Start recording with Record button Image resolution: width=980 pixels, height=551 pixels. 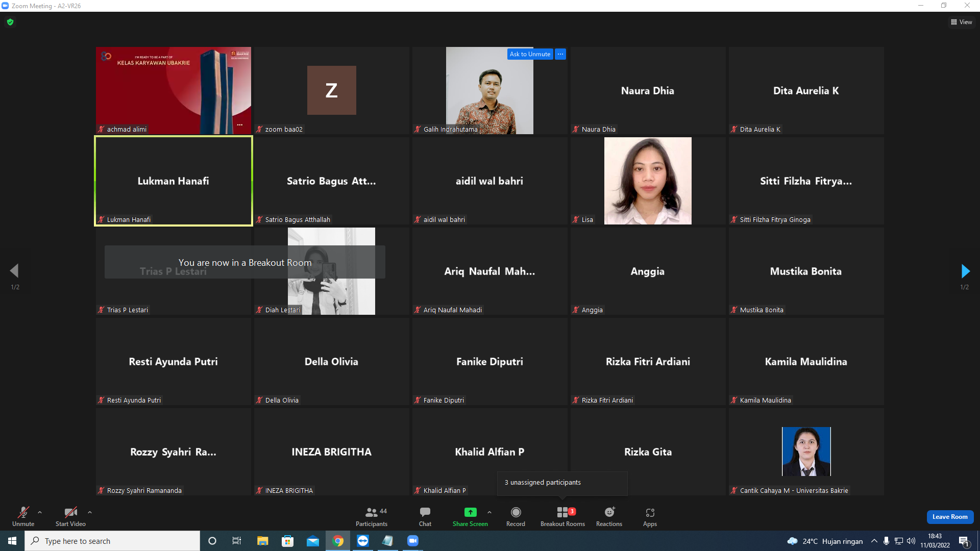(516, 516)
